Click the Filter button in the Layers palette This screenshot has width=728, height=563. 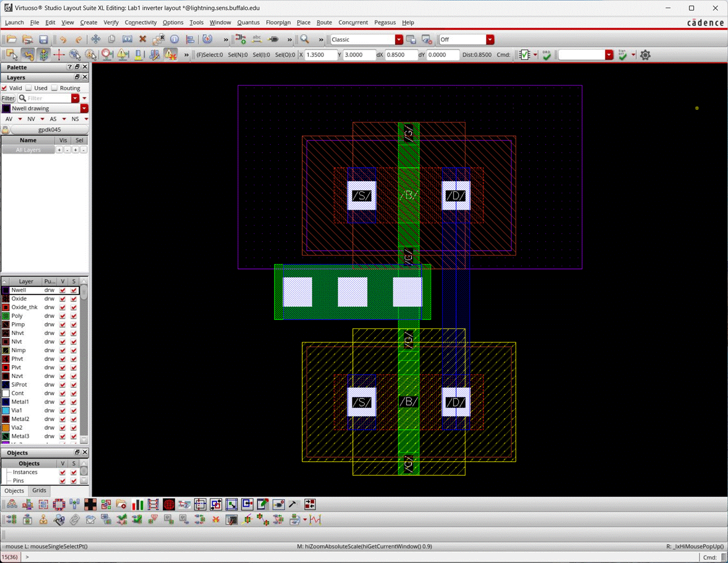click(x=8, y=98)
